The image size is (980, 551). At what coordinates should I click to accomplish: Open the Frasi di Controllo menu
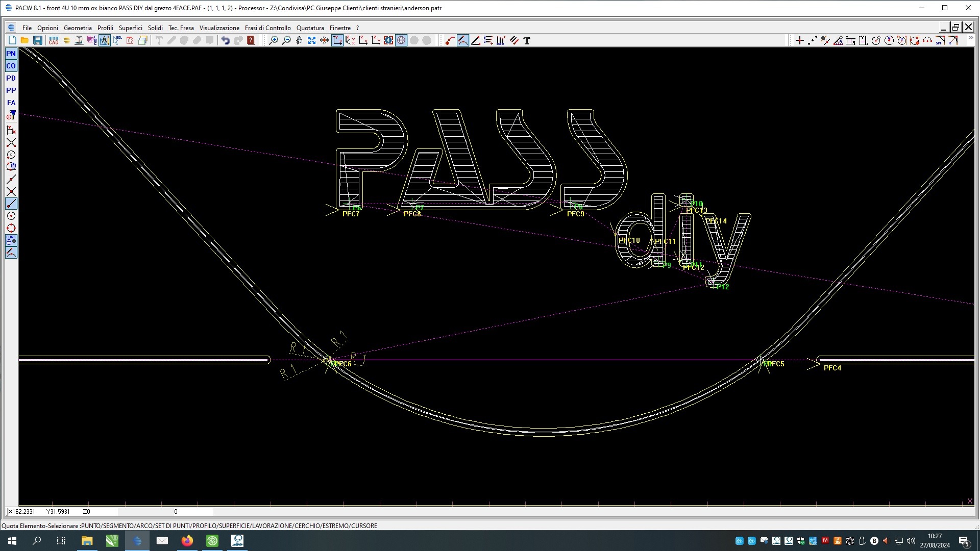point(268,28)
